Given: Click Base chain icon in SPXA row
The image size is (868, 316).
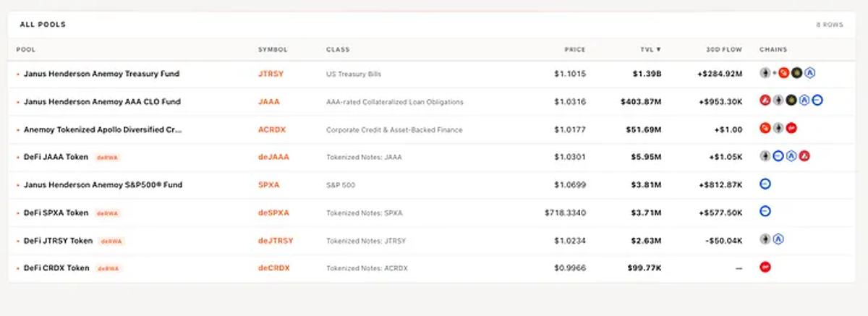Looking at the screenshot, I should (x=765, y=184).
